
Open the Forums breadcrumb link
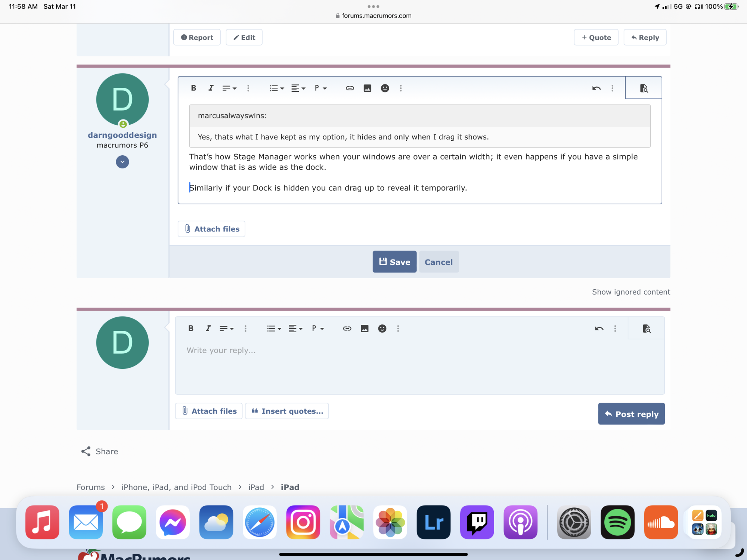coord(91,487)
